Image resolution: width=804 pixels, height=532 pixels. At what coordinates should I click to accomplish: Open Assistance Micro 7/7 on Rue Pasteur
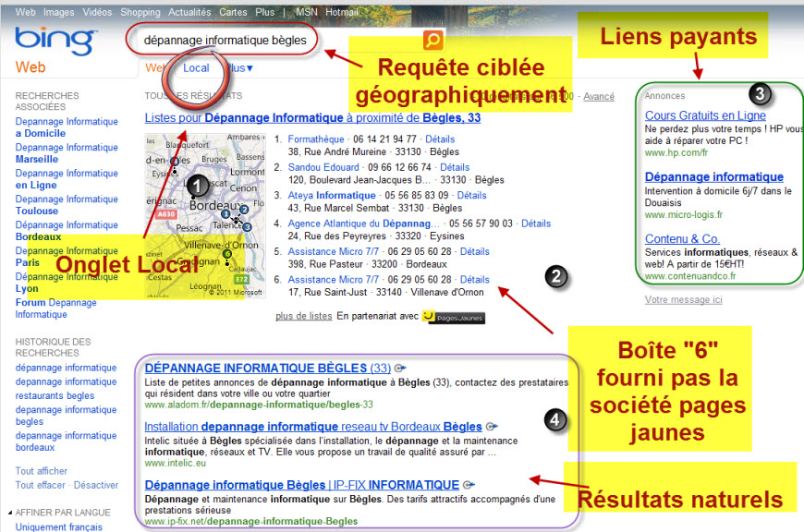333,251
